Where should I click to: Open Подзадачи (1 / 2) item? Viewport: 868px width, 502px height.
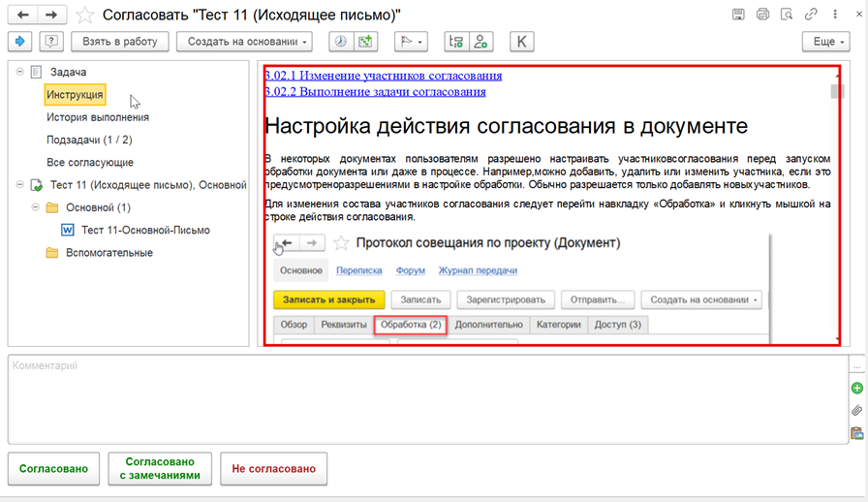pyautogui.click(x=89, y=140)
